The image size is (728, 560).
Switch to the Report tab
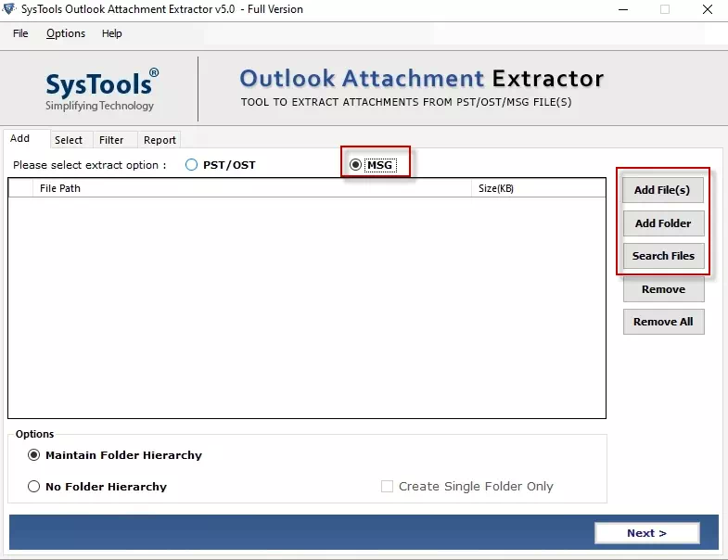160,140
